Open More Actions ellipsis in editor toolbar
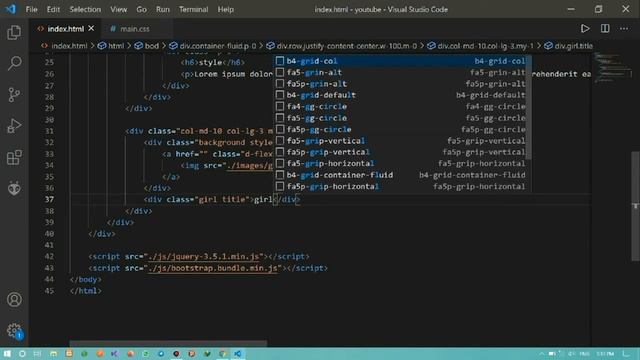Screen dimensions: 640x360 point(624,29)
